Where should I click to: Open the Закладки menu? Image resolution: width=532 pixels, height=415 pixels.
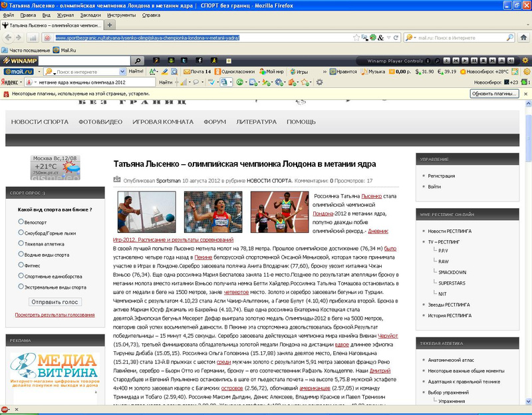90,15
